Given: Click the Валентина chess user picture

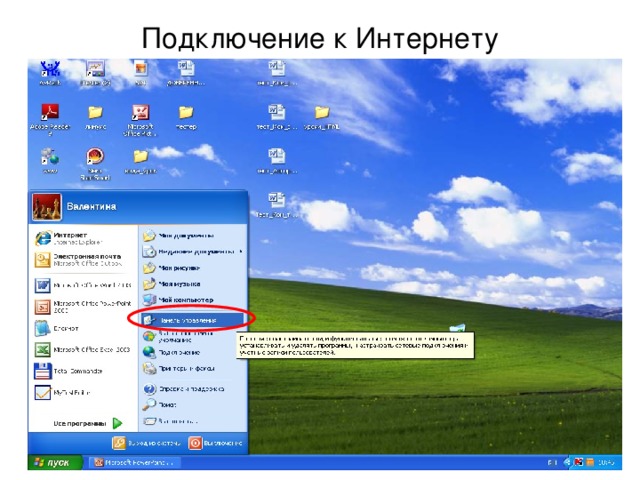Looking at the screenshot, I should 47,207.
